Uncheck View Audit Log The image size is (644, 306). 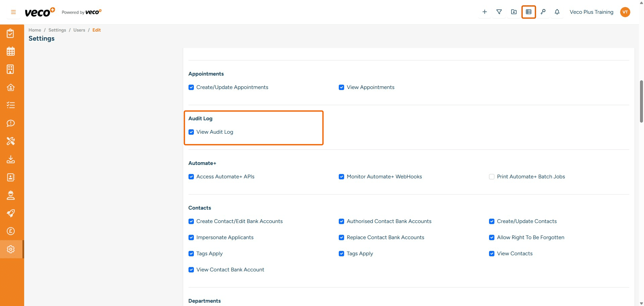coord(191,132)
